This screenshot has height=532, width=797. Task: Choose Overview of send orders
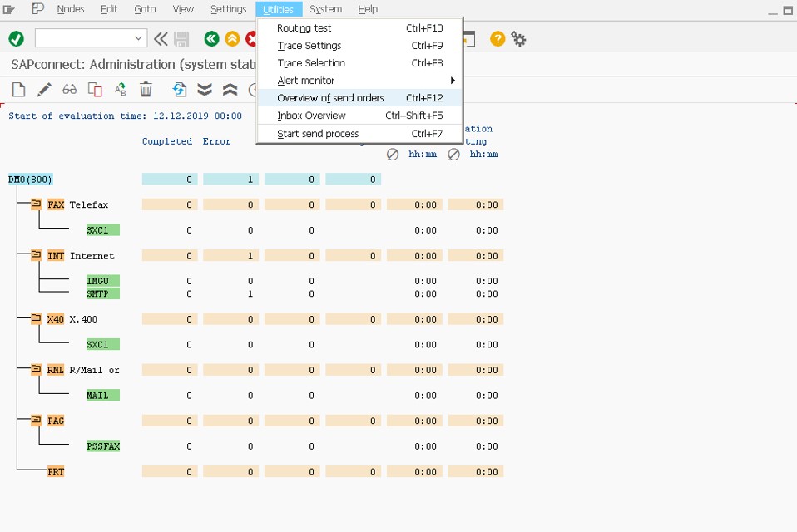[360, 98]
